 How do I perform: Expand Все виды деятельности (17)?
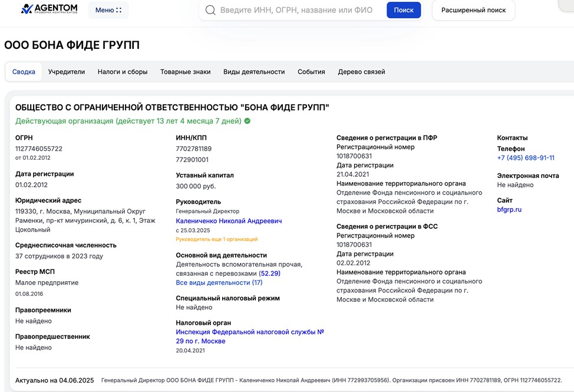[x=219, y=283]
